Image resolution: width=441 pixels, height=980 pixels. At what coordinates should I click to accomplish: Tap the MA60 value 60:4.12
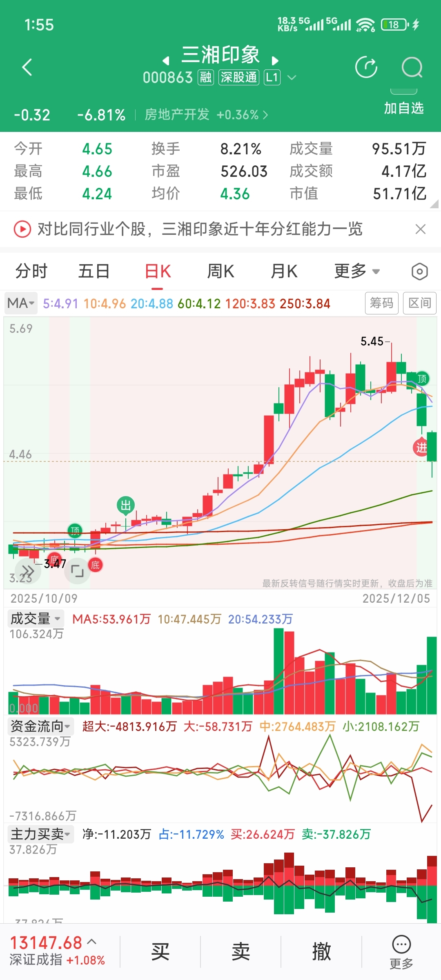pos(199,304)
